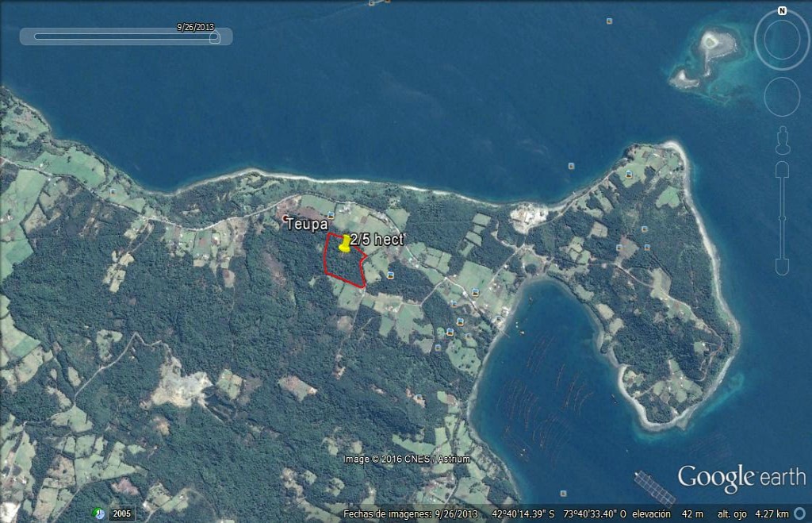
Task: Click the zoom in end of zoom slider
Action: [782, 169]
